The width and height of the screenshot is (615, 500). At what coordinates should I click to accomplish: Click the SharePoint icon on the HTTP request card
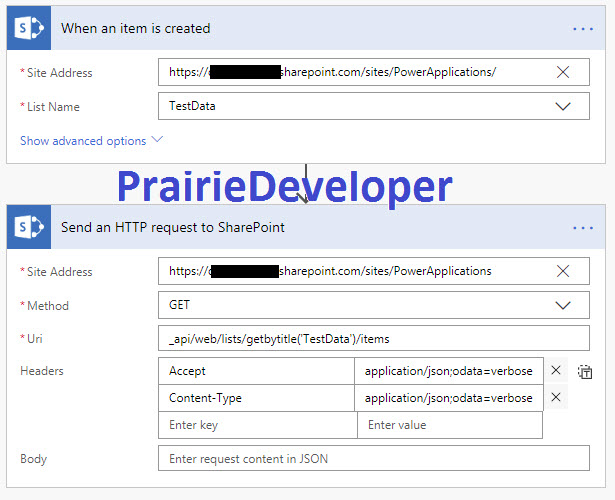pos(29,227)
